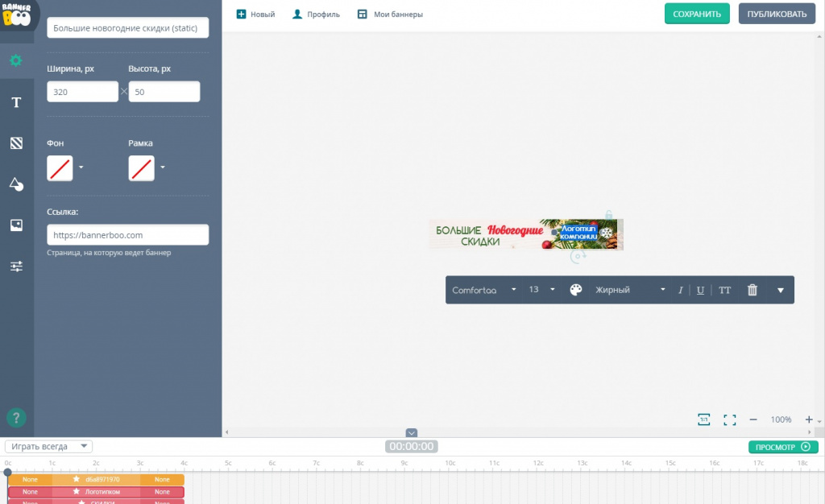Toggle italic text formatting

click(680, 290)
